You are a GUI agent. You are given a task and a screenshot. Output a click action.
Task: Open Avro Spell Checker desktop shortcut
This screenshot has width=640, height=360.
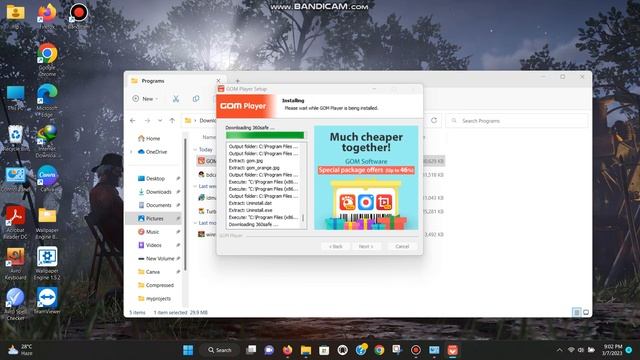(16, 304)
